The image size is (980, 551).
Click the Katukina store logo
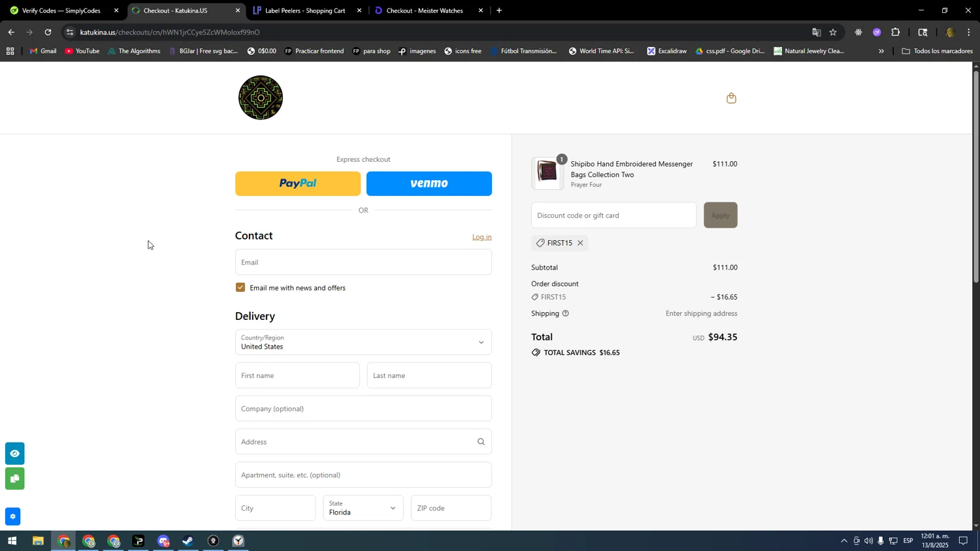[x=261, y=98]
